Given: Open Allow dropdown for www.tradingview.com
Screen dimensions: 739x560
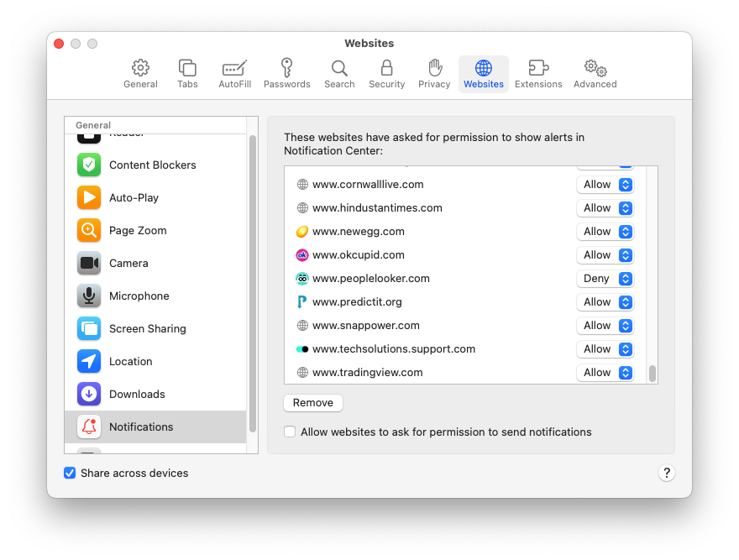Looking at the screenshot, I should coord(605,373).
